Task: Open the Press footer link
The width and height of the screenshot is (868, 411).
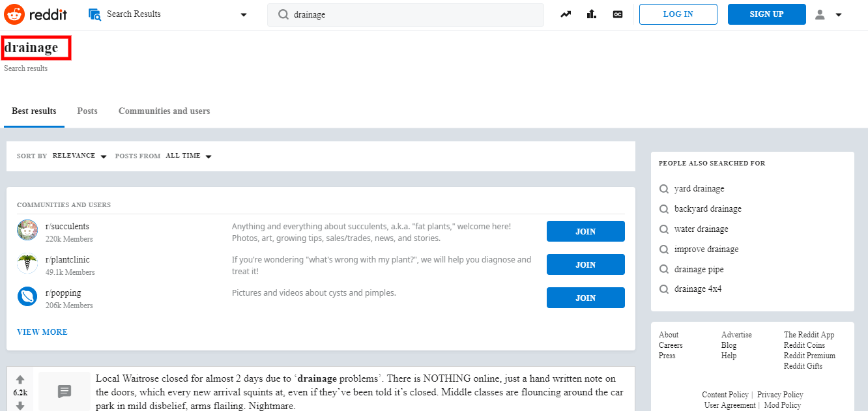Action: click(667, 356)
